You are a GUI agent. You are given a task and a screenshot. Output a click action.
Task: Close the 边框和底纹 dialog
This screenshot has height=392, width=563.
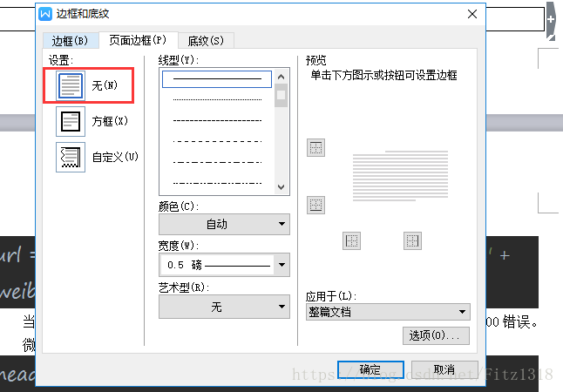point(472,14)
